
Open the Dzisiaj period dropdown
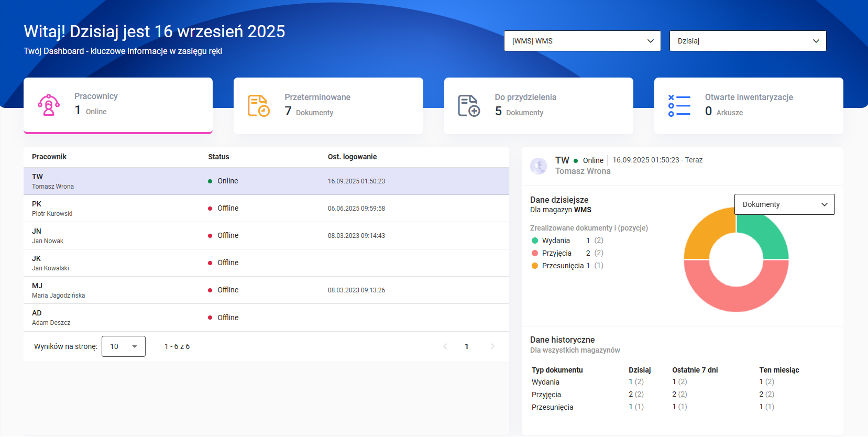pyautogui.click(x=748, y=41)
